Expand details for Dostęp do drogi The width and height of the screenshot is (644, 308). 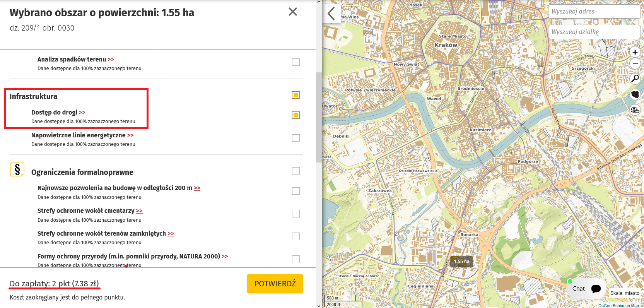point(82,113)
